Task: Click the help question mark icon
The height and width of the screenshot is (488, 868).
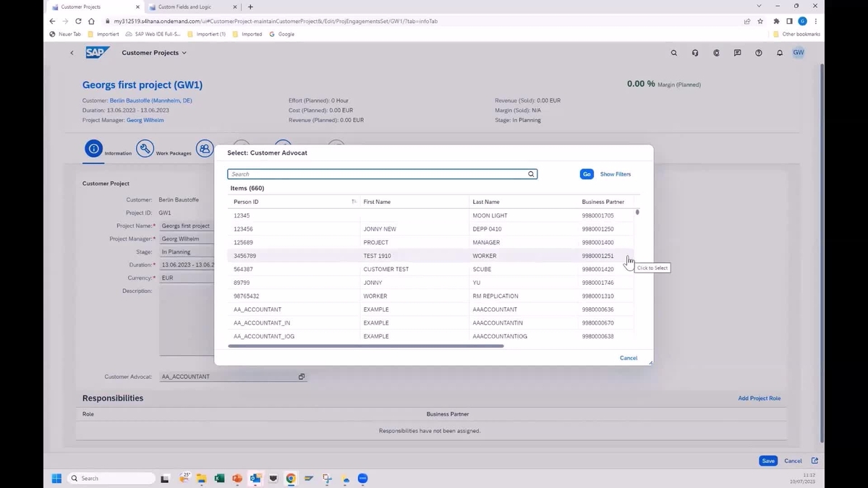Action: [758, 52]
